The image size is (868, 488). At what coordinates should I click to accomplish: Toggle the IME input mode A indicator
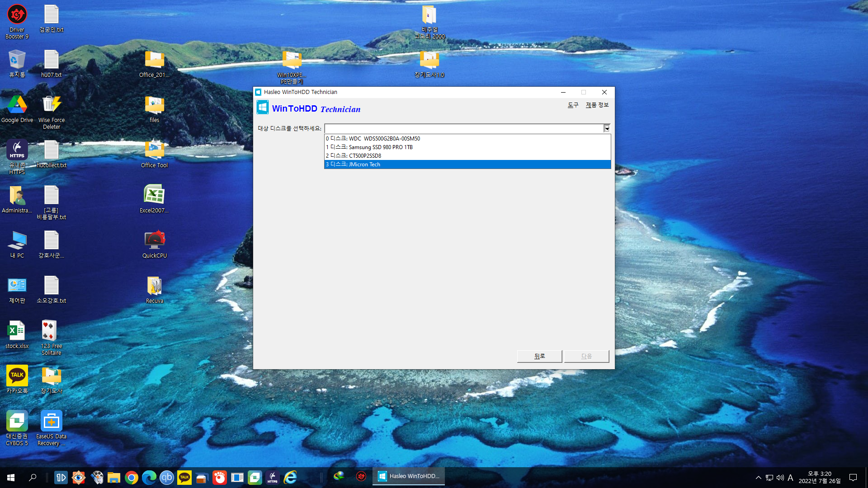[790, 478]
